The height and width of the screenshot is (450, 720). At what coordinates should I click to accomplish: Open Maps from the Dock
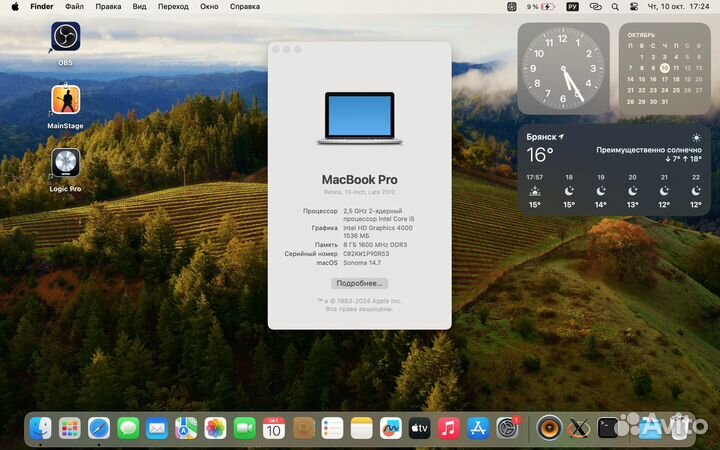click(186, 429)
